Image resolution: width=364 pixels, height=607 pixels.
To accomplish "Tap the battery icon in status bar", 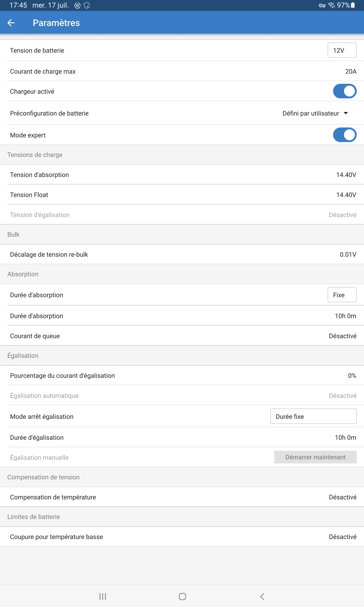I will pyautogui.click(x=353, y=5).
